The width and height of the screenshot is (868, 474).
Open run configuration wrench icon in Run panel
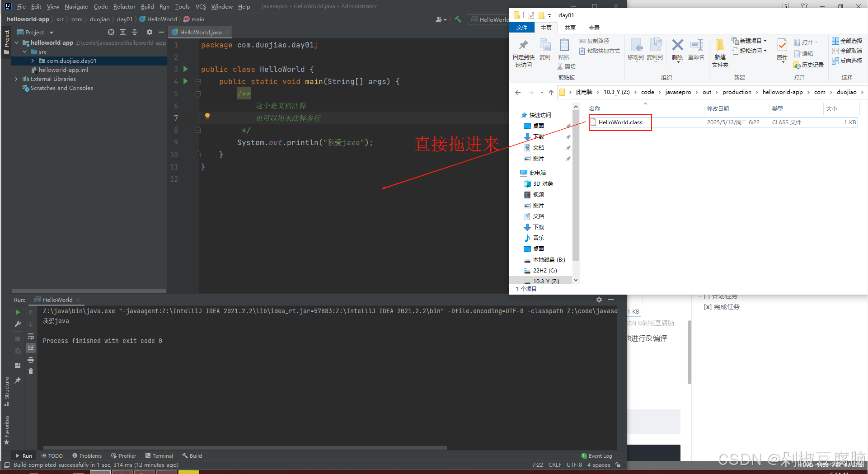pyautogui.click(x=18, y=324)
